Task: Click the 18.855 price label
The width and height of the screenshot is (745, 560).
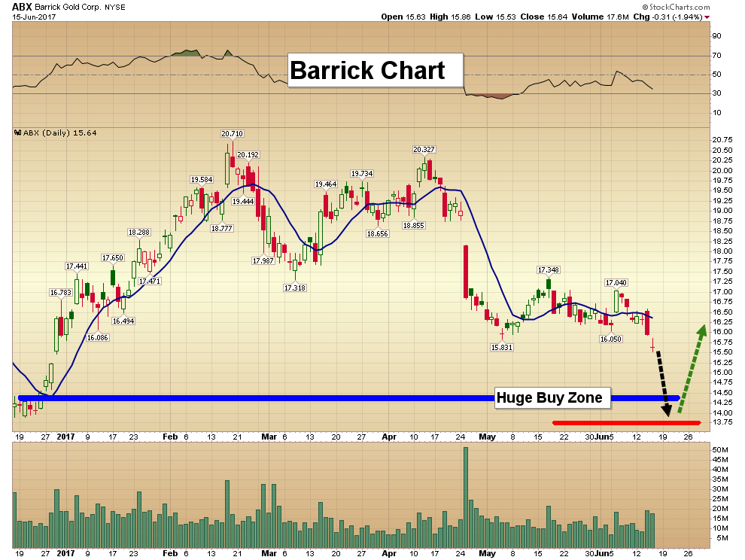Action: point(413,226)
